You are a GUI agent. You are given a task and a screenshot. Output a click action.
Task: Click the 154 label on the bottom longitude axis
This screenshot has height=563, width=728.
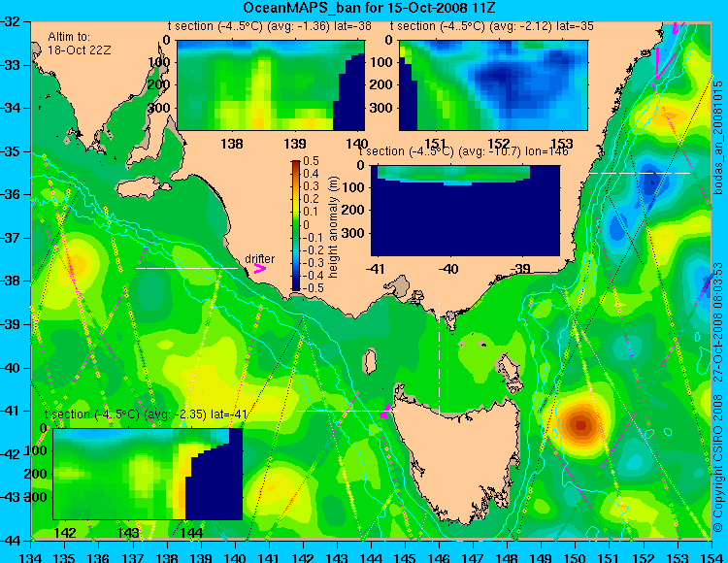click(711, 557)
